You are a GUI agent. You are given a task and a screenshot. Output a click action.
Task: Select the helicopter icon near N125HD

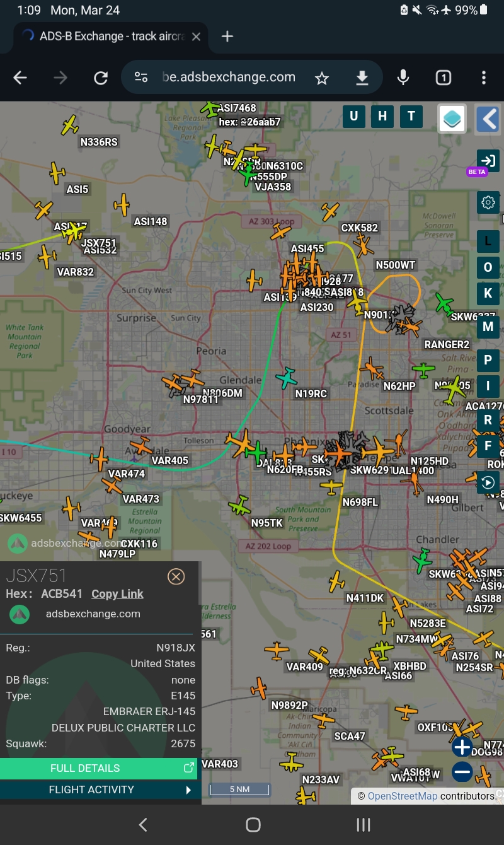pos(399,443)
